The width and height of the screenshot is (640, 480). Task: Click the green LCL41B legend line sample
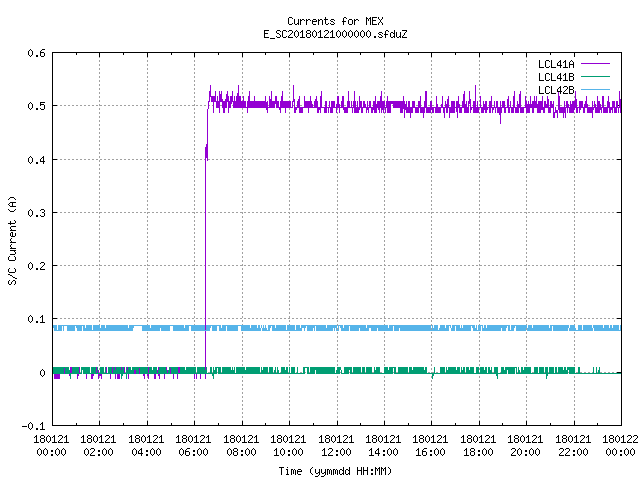595,77
